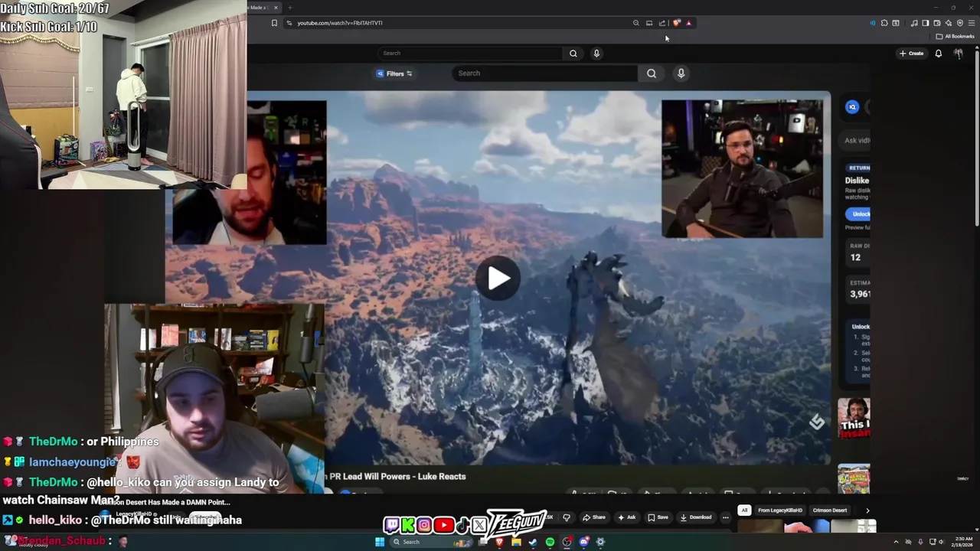980x551 pixels.
Task: Open Spotify from the taskbar
Action: click(550, 542)
